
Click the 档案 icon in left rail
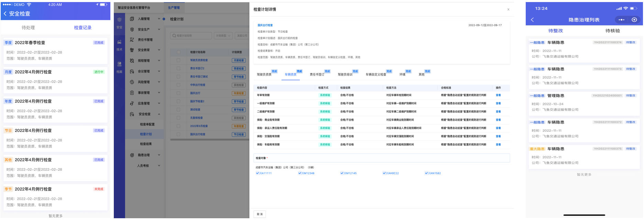(119, 64)
